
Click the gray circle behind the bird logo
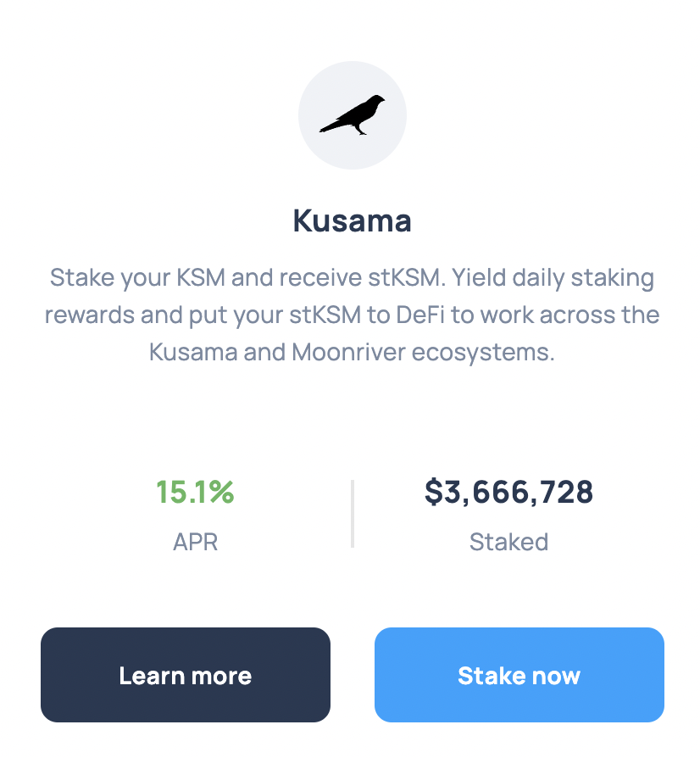click(x=353, y=115)
